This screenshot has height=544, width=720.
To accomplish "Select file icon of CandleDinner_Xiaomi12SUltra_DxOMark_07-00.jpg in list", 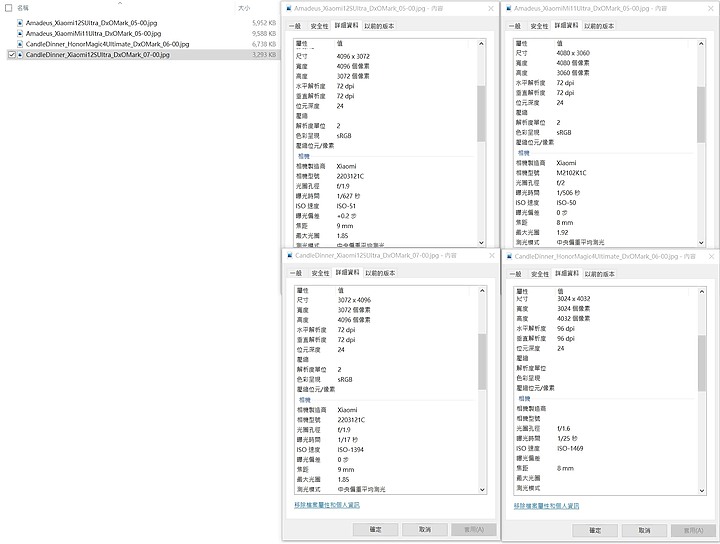I will pos(20,55).
